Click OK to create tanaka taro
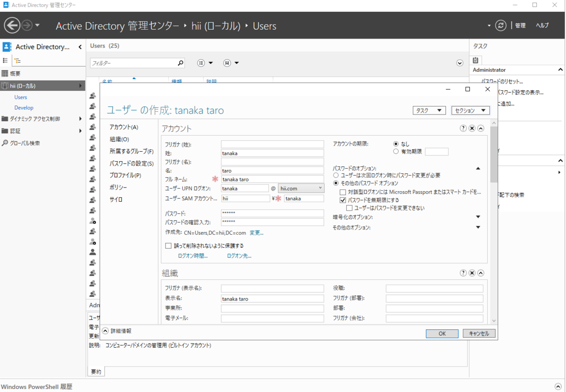 [x=441, y=333]
